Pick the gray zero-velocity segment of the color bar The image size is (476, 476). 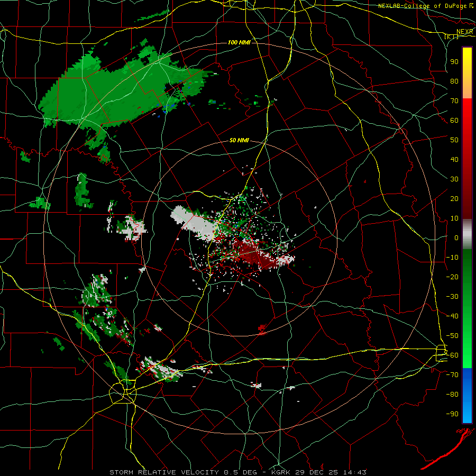[467, 234]
